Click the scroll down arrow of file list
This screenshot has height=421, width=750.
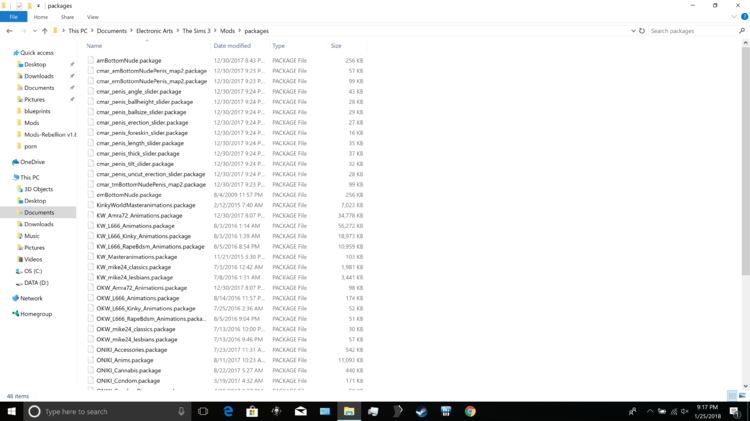[745, 386]
